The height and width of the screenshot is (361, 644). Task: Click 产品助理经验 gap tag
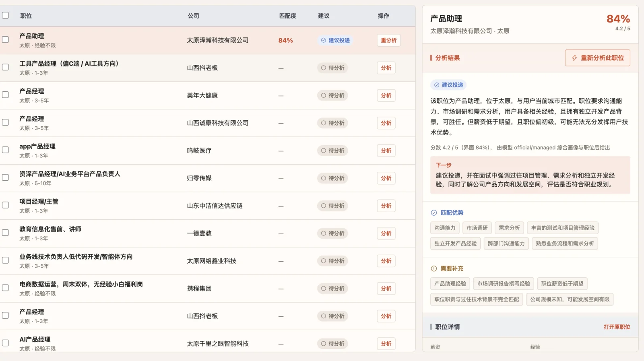[450, 284]
